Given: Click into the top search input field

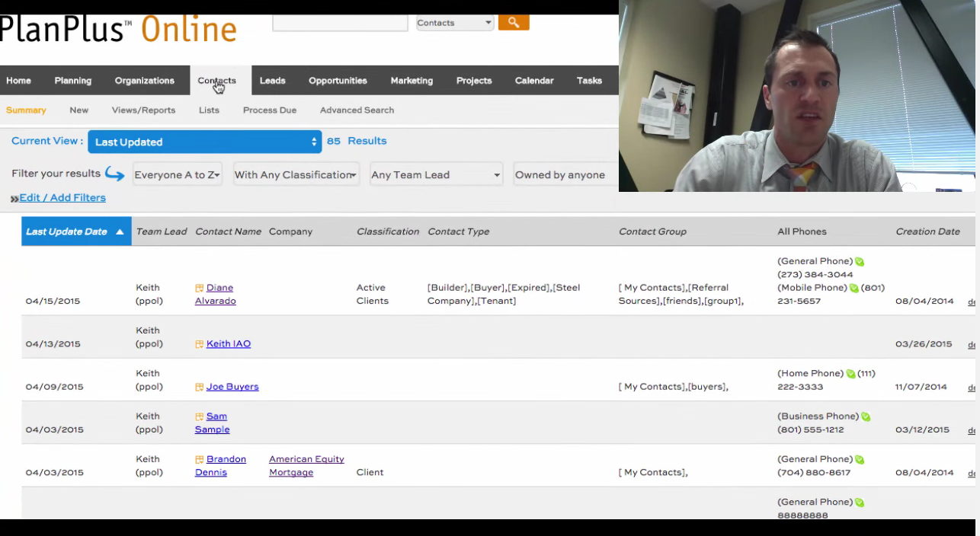Looking at the screenshot, I should (x=340, y=23).
